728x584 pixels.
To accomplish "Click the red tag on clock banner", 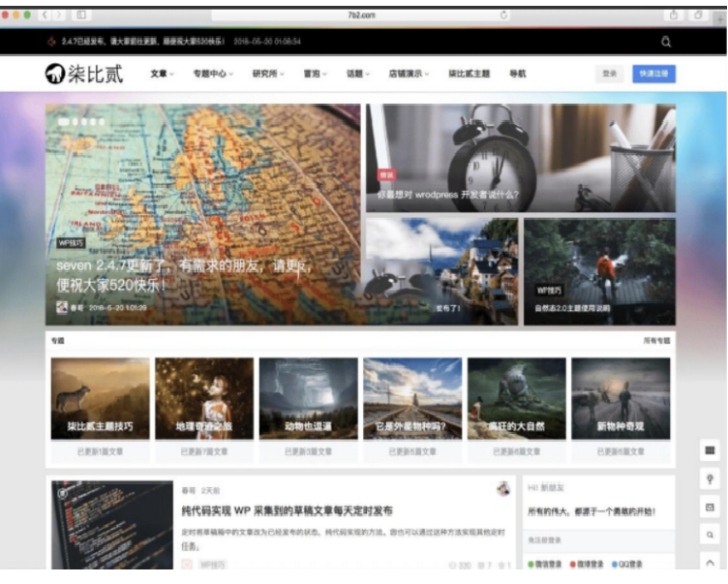I will (386, 174).
